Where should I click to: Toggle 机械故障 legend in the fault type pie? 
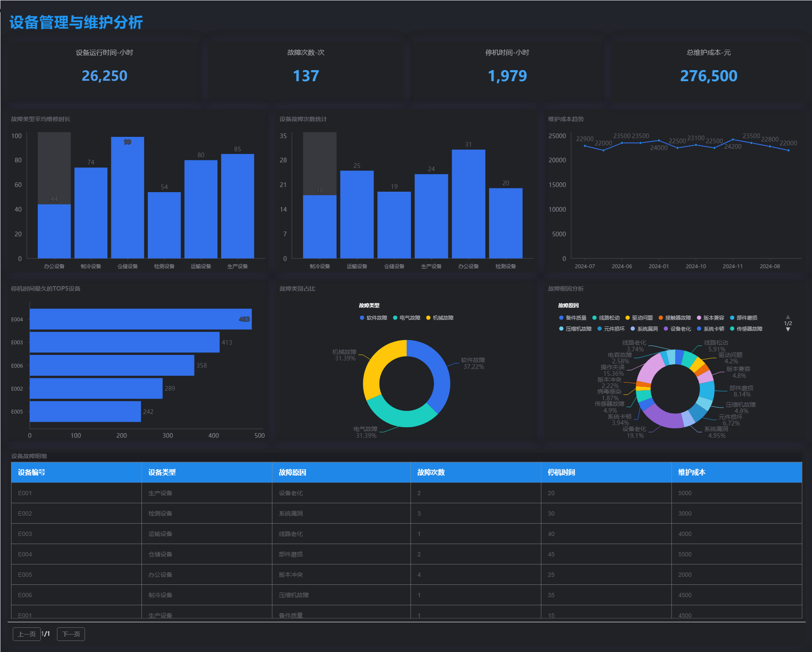(440, 318)
